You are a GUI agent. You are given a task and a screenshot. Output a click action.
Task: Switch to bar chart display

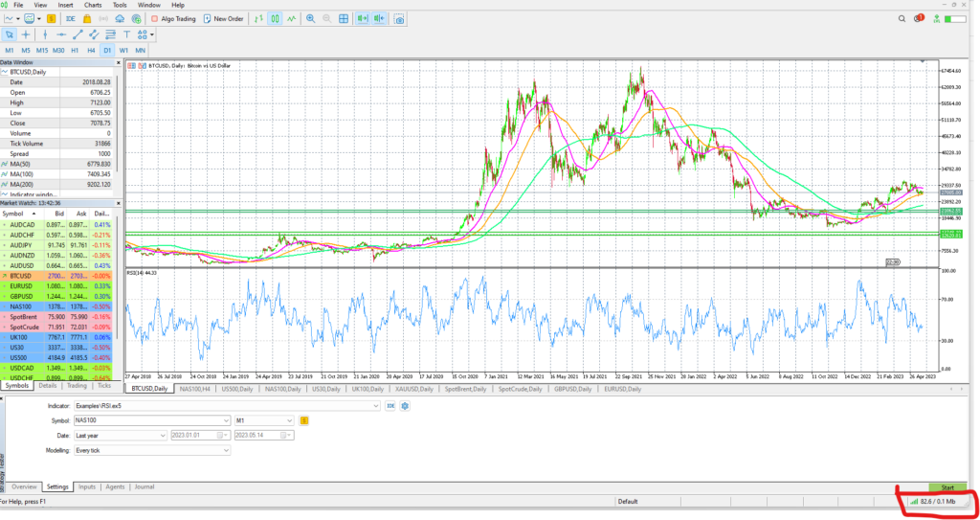click(258, 19)
